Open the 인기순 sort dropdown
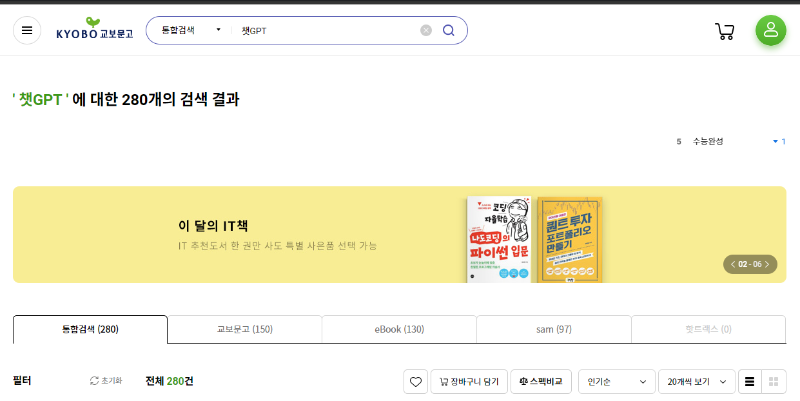Viewport: 800px width, 401px height. (616, 382)
